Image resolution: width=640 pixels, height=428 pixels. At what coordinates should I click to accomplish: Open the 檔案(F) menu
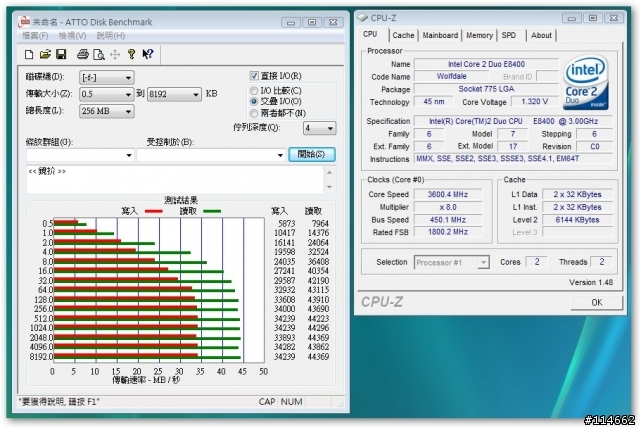coord(35,36)
